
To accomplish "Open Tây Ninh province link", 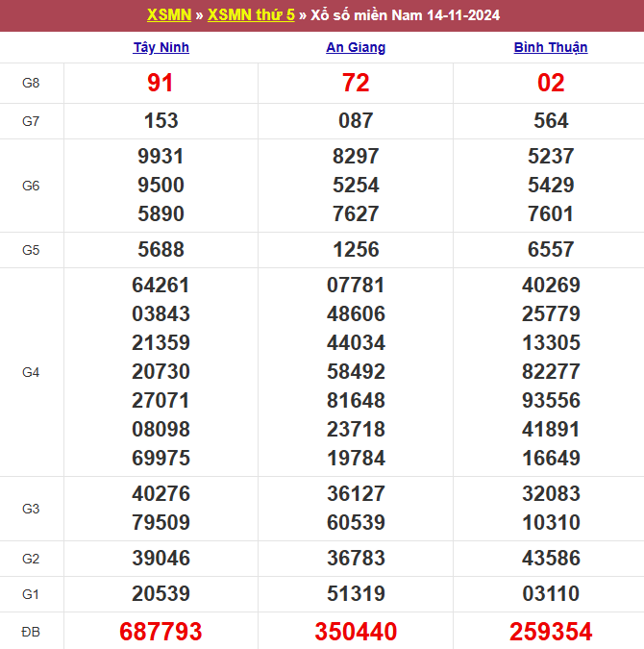I will coord(161,48).
